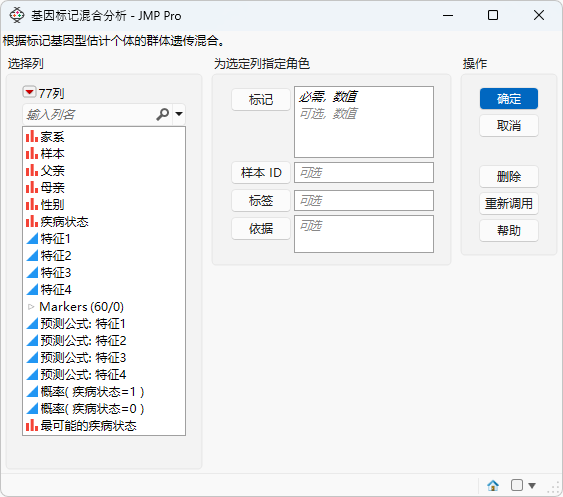Screen dimensions: 563x497
Task: Assign selected column to 标签 role
Action: click(261, 200)
